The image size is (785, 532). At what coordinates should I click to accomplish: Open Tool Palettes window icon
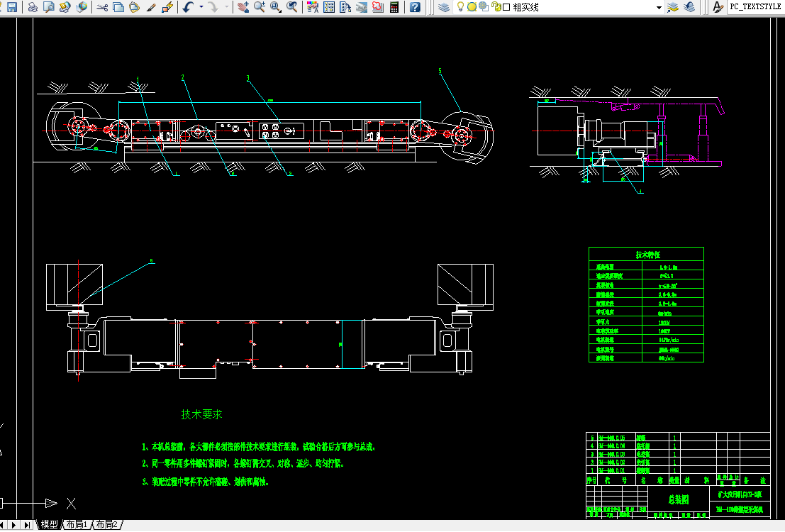(345, 7)
